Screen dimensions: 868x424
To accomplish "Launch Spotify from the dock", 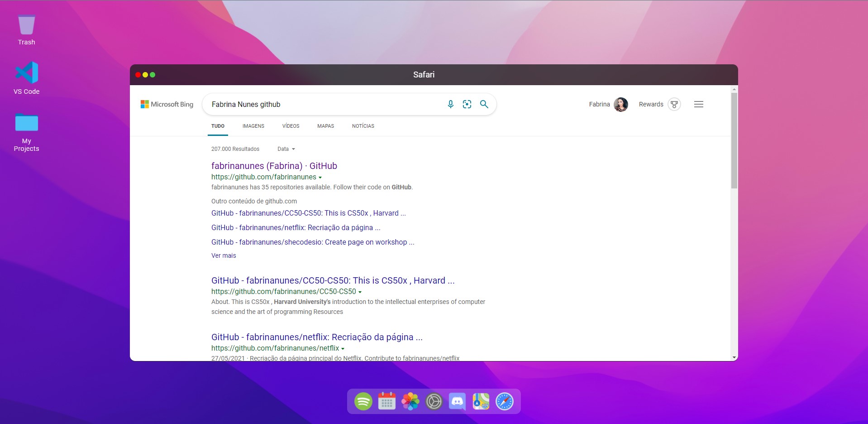I will click(x=363, y=401).
